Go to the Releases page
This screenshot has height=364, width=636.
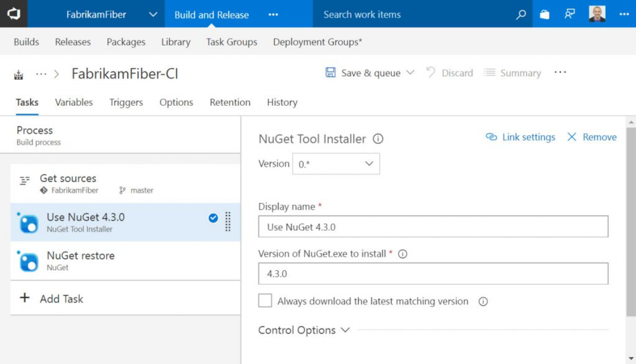coord(73,42)
